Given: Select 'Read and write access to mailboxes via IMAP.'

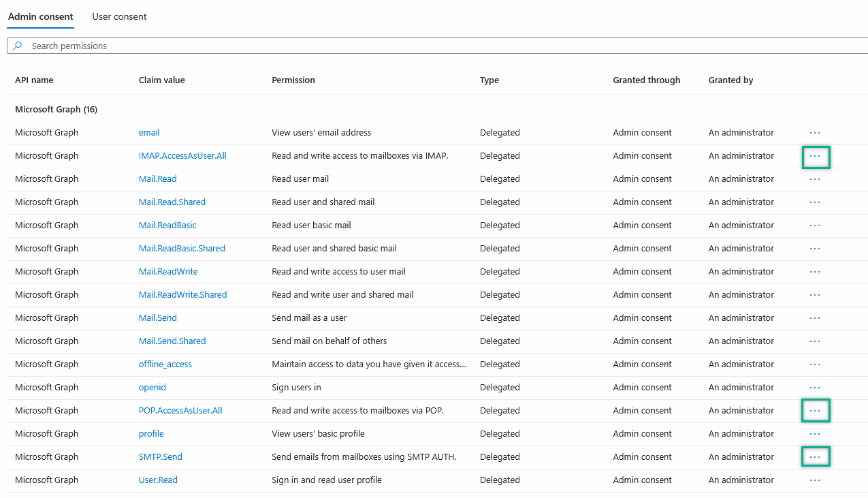Looking at the screenshot, I should coord(360,155).
